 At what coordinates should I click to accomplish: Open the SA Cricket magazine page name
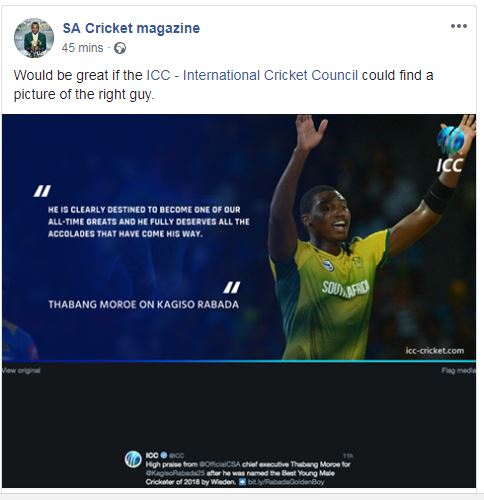point(131,28)
